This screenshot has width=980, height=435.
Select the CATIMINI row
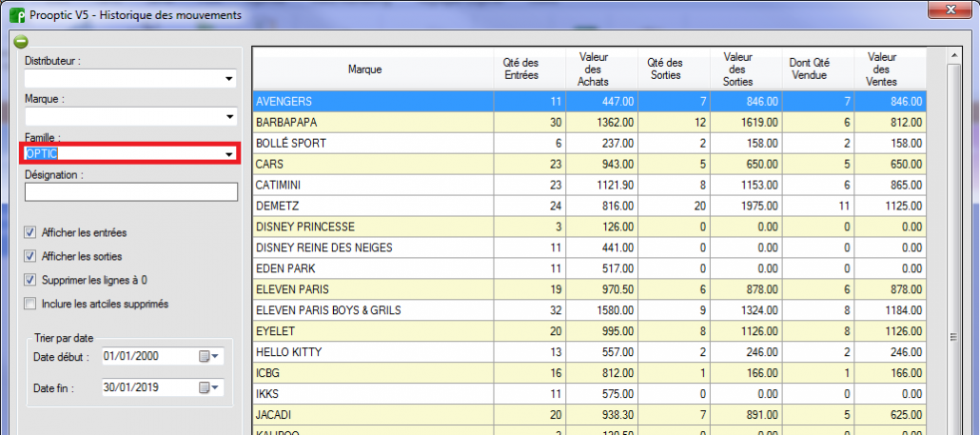point(589,185)
